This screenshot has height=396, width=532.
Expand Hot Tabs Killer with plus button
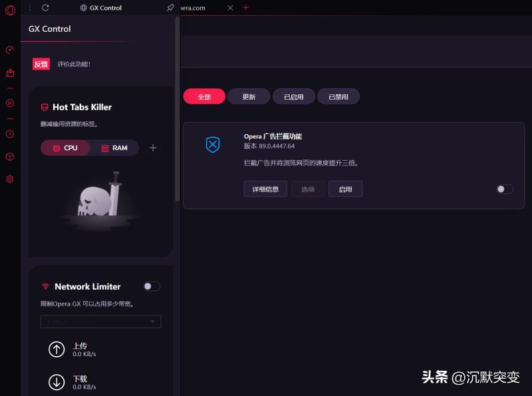click(153, 148)
